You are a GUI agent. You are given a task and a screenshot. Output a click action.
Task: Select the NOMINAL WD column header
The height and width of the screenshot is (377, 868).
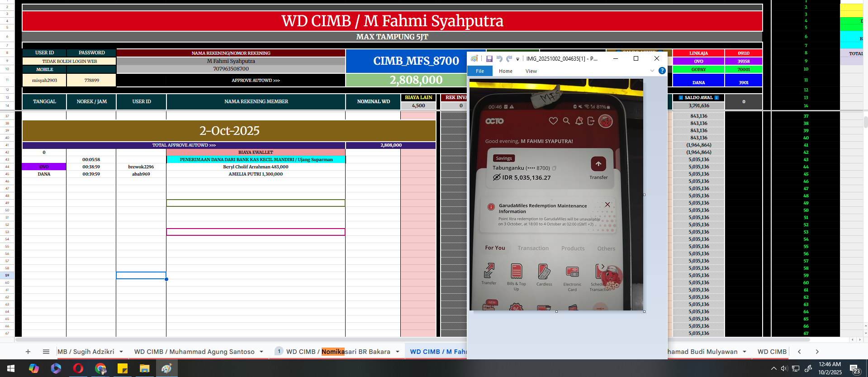click(x=373, y=102)
